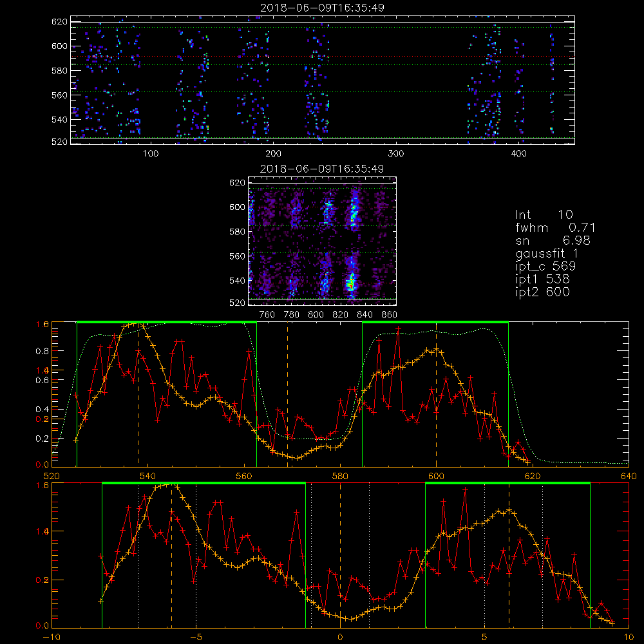The width and height of the screenshot is (644, 644).
Task: Click y-axis label 0.6 on profile plot
Action: (42, 381)
